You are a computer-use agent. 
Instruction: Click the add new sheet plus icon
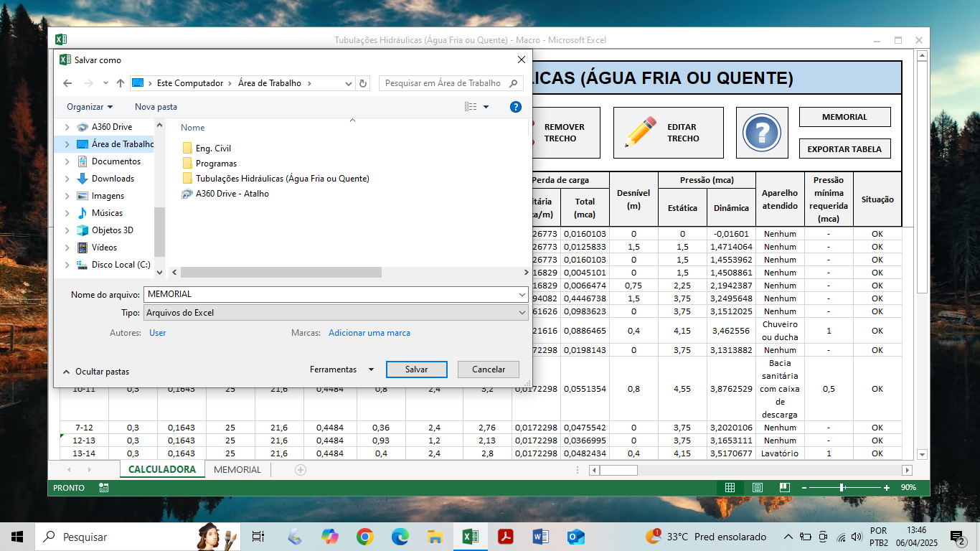[x=301, y=470]
